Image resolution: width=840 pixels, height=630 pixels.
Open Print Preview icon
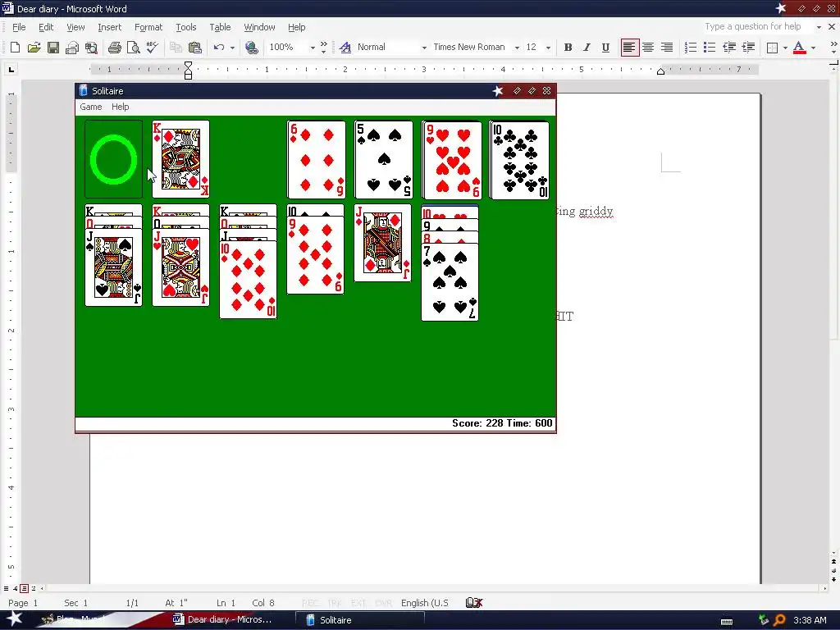(x=134, y=47)
